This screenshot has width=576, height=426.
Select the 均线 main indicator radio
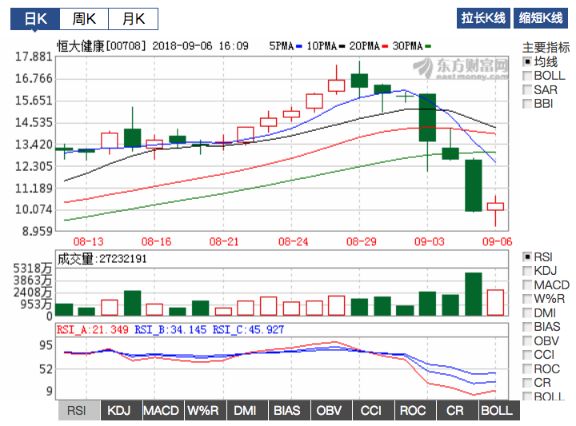[x=527, y=62]
